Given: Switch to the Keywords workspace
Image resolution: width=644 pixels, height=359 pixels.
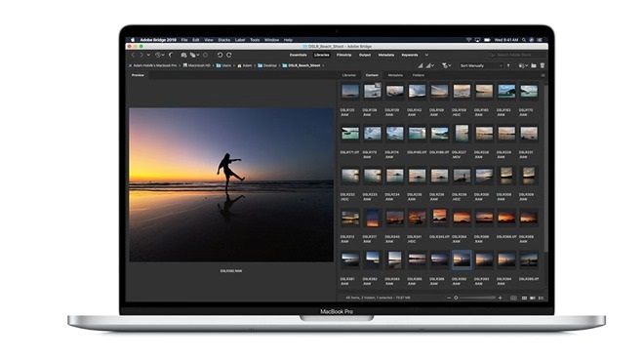Looking at the screenshot, I should click(410, 55).
